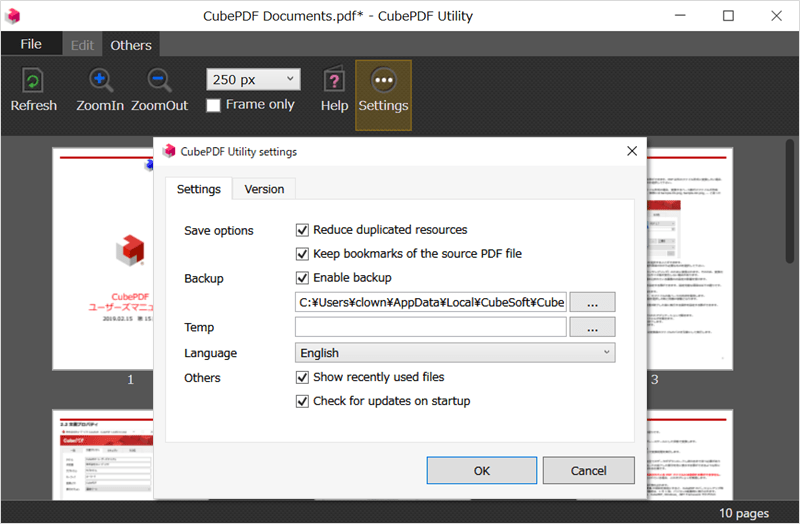
Task: Click the CubePDF logo in title bar
Action: 13,16
